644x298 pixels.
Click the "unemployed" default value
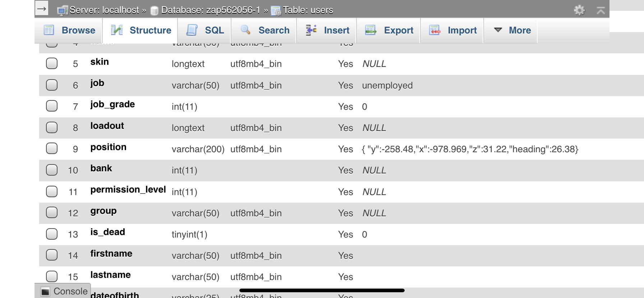point(387,86)
